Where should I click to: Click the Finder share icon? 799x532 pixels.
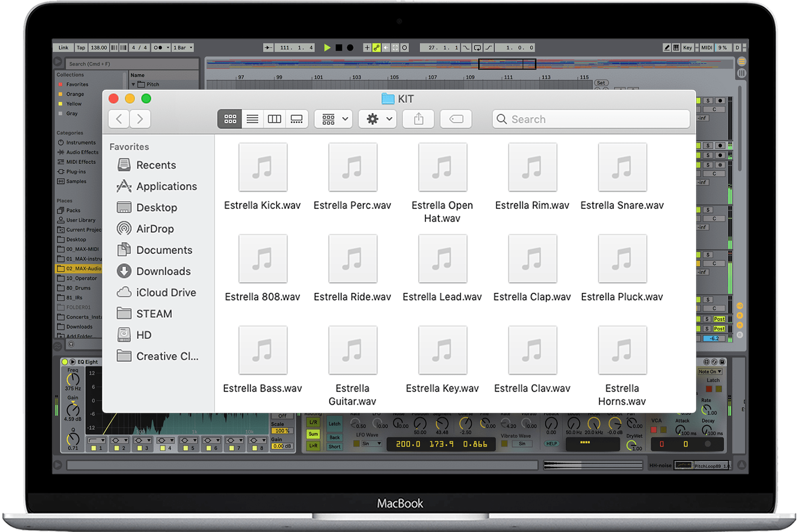click(418, 119)
